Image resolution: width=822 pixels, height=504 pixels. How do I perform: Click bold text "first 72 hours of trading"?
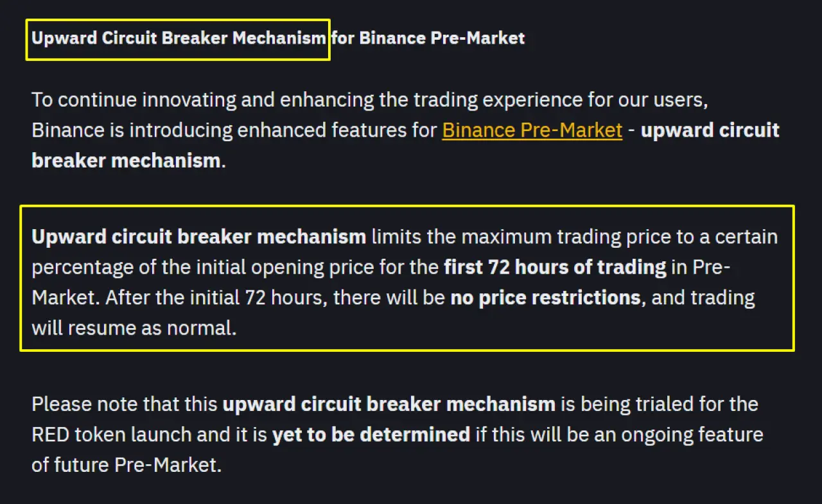pos(555,267)
